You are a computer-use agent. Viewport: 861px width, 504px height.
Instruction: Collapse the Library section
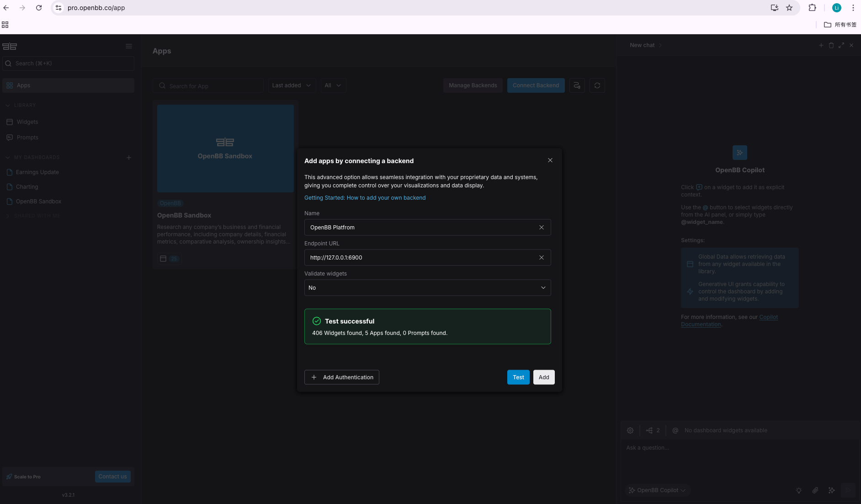(8, 105)
